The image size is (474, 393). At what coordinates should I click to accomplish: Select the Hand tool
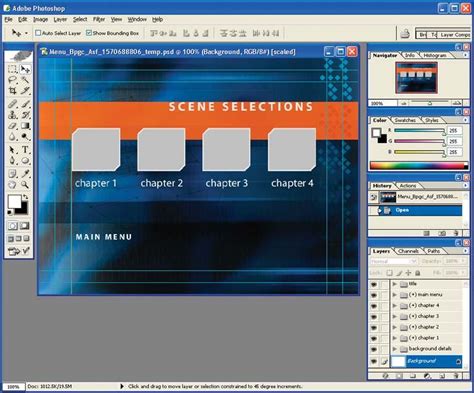[12, 185]
